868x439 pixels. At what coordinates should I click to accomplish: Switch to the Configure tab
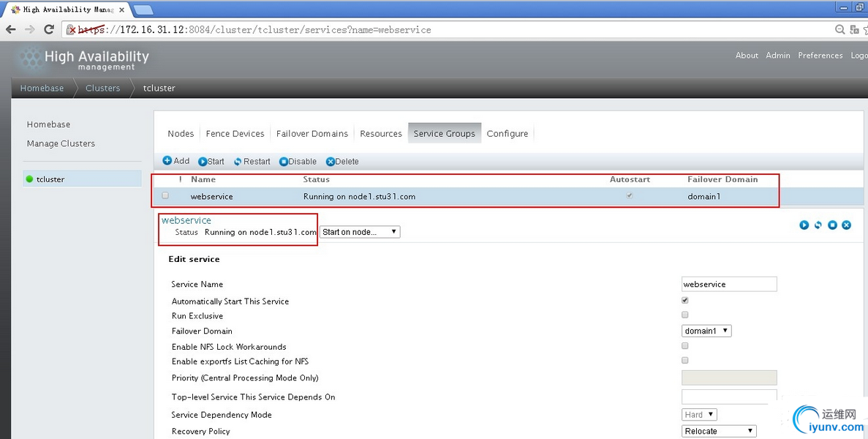pyautogui.click(x=507, y=133)
